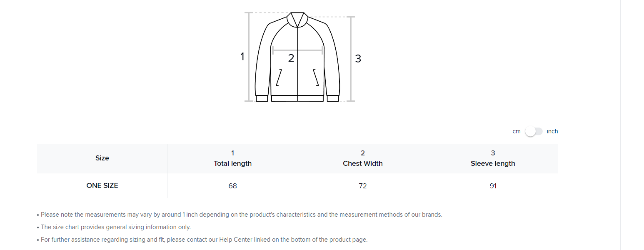Select the cm unit label
Screen dimensions: 644x250
click(x=517, y=131)
